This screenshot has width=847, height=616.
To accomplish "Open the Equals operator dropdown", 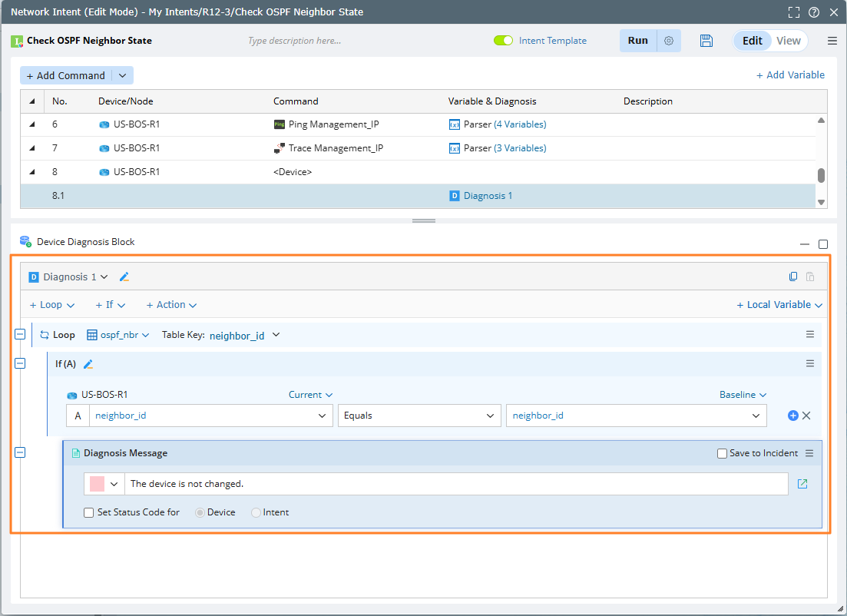I will (419, 416).
